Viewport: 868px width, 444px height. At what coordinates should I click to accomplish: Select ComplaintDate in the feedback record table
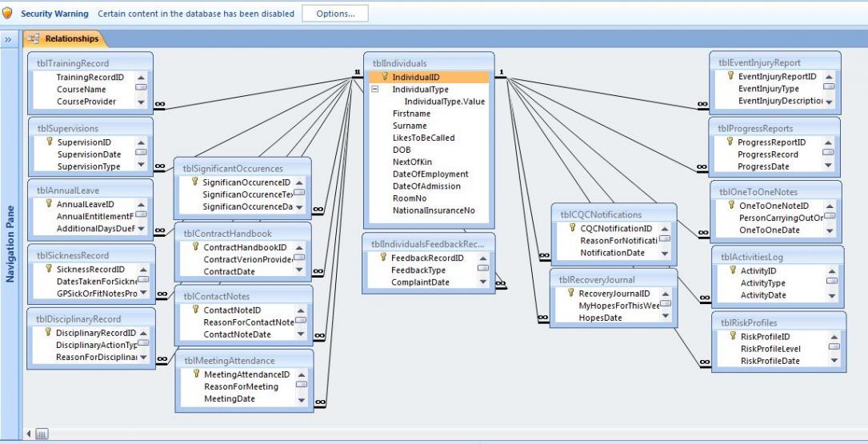pos(422,282)
